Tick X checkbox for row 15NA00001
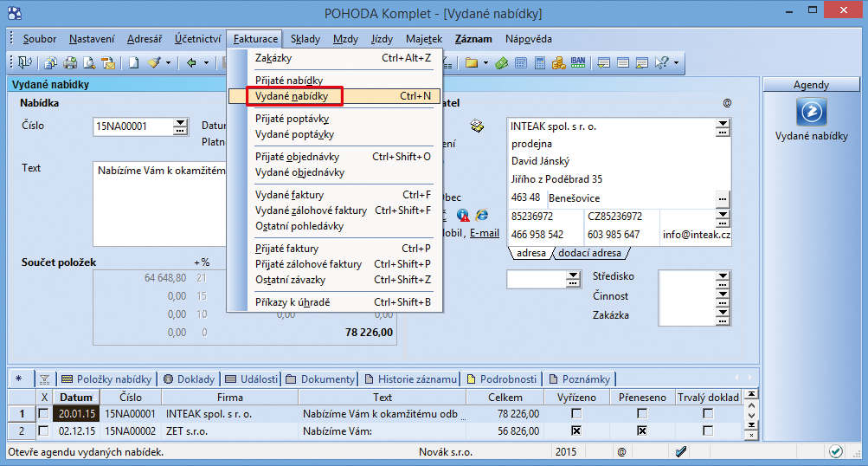Viewport: 868px width, 466px height. tap(43, 413)
